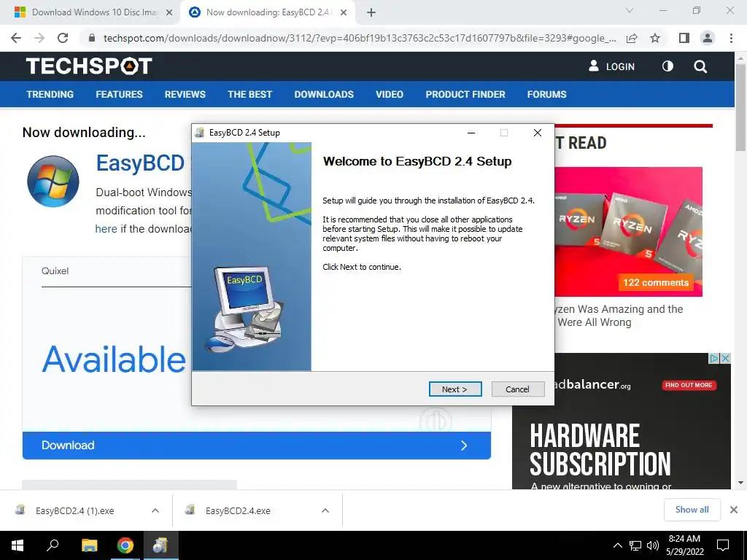Image resolution: width=747 pixels, height=560 pixels.
Task: Show hidden system tray icons
Action: pos(617,545)
